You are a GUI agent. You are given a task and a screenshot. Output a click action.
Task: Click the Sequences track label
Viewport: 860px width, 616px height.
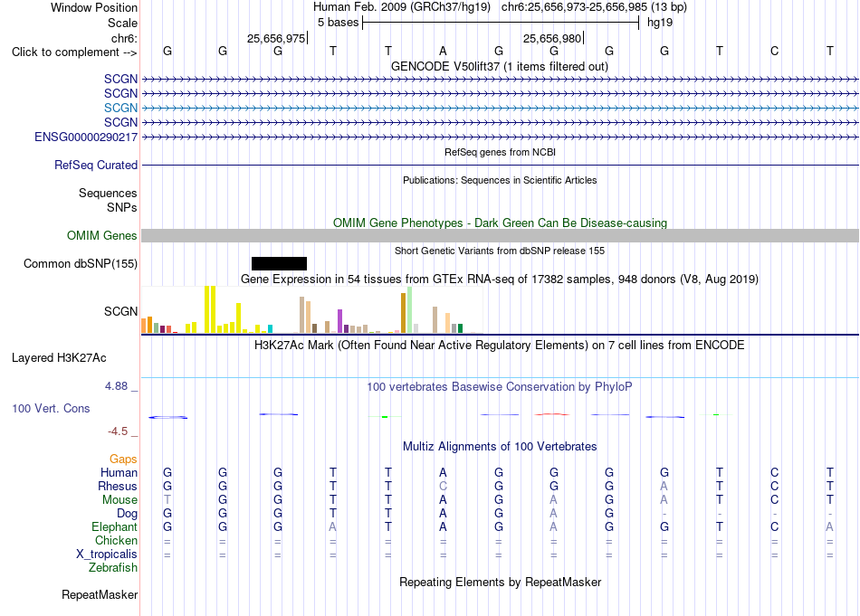108,193
